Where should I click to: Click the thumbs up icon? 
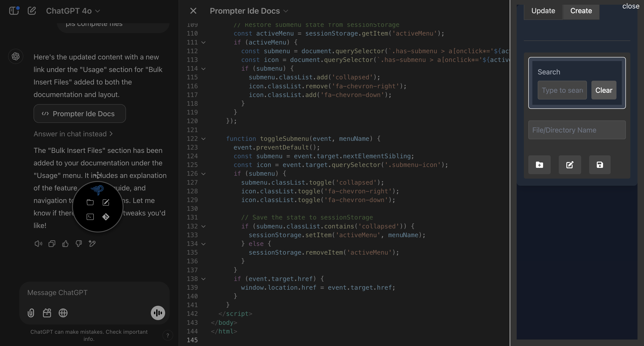65,244
